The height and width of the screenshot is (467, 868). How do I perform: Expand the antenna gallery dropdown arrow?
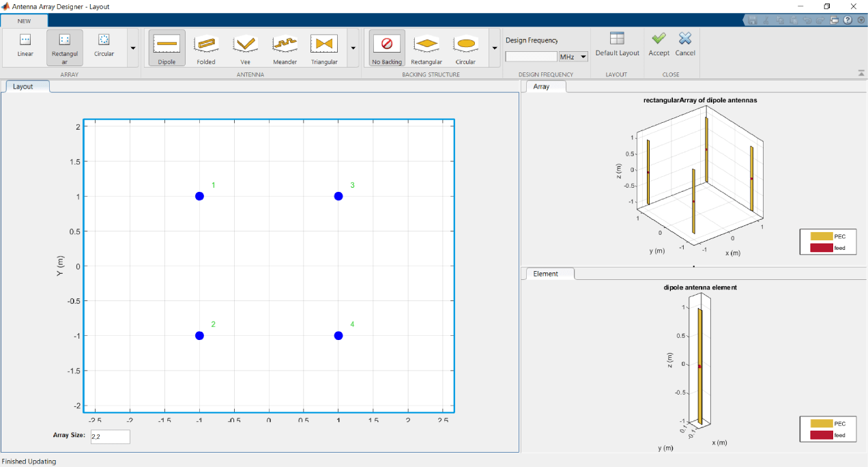[353, 48]
